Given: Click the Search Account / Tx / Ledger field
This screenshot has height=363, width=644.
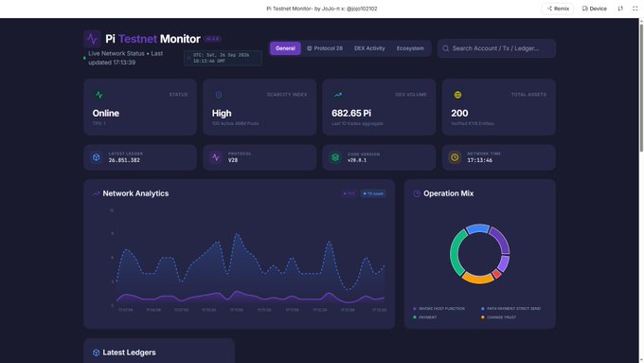Looking at the screenshot, I should [x=496, y=48].
